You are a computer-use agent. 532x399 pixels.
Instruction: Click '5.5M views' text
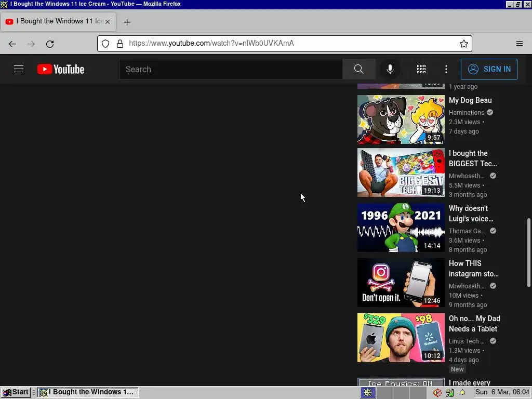[x=464, y=185]
